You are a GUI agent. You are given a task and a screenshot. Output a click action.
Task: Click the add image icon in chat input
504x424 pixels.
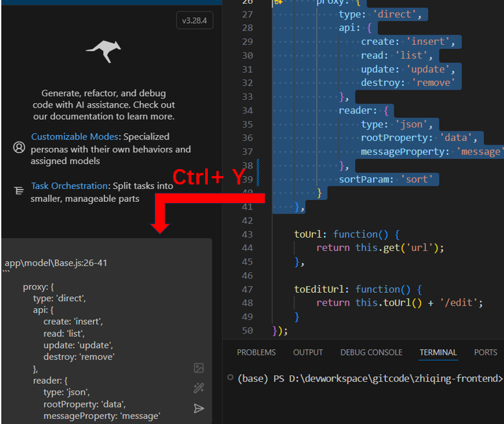pyautogui.click(x=199, y=368)
